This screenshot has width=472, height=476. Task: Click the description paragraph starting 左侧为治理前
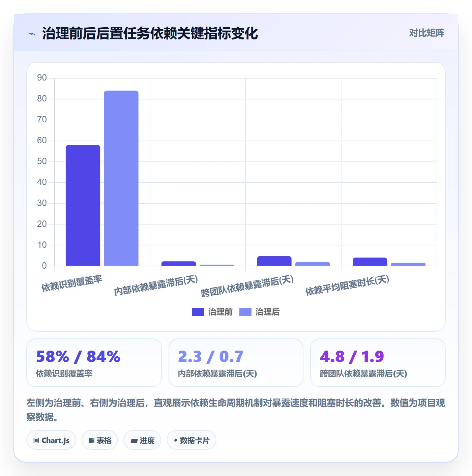[236, 410]
